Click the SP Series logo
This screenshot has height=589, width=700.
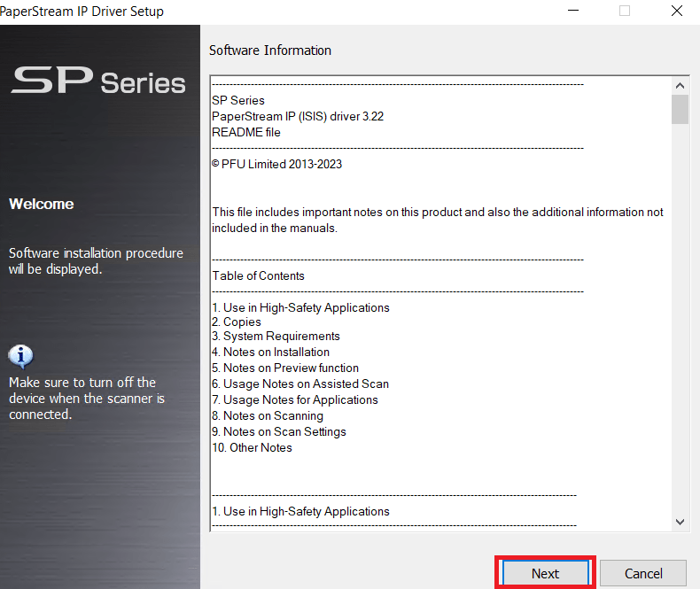(98, 81)
